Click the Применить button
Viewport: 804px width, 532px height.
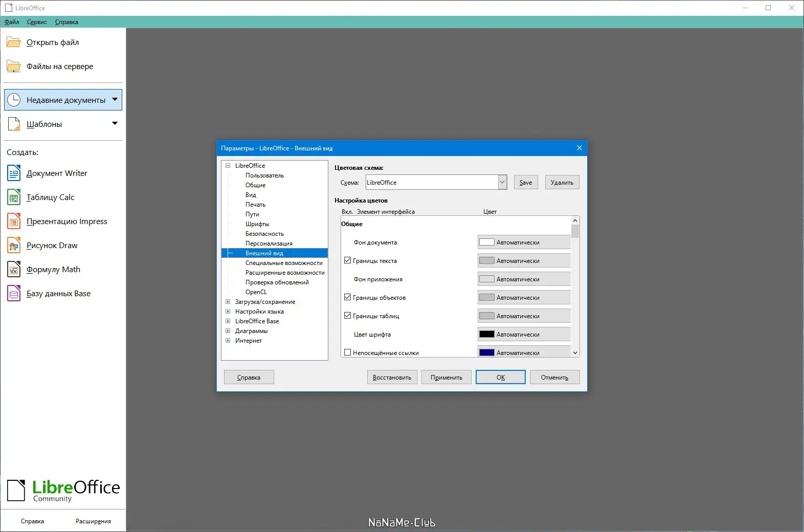446,377
